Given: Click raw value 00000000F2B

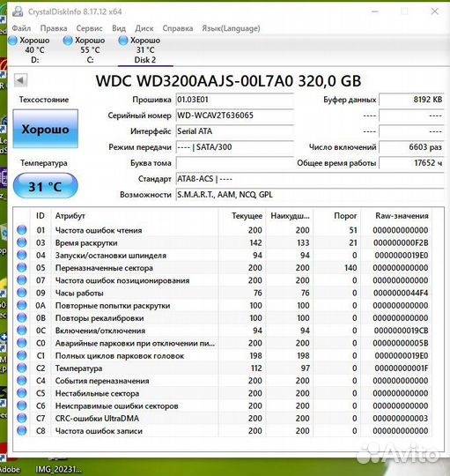Looking at the screenshot, I should (401, 243).
